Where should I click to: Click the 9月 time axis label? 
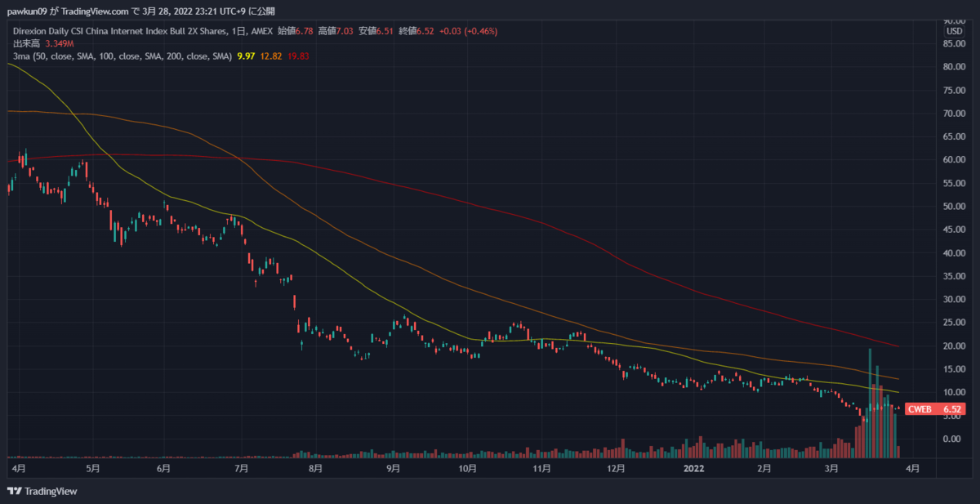pos(394,469)
